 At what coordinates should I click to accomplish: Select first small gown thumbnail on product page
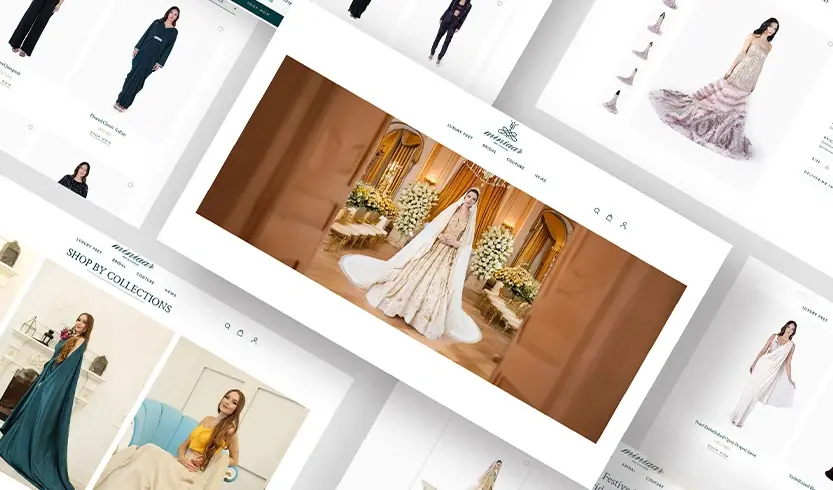pos(657,23)
